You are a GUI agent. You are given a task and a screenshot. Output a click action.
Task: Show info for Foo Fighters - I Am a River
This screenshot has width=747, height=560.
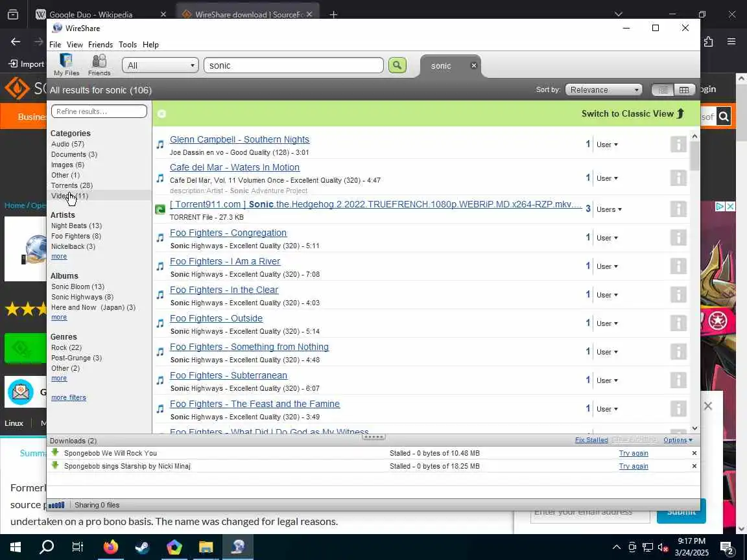[678, 266]
